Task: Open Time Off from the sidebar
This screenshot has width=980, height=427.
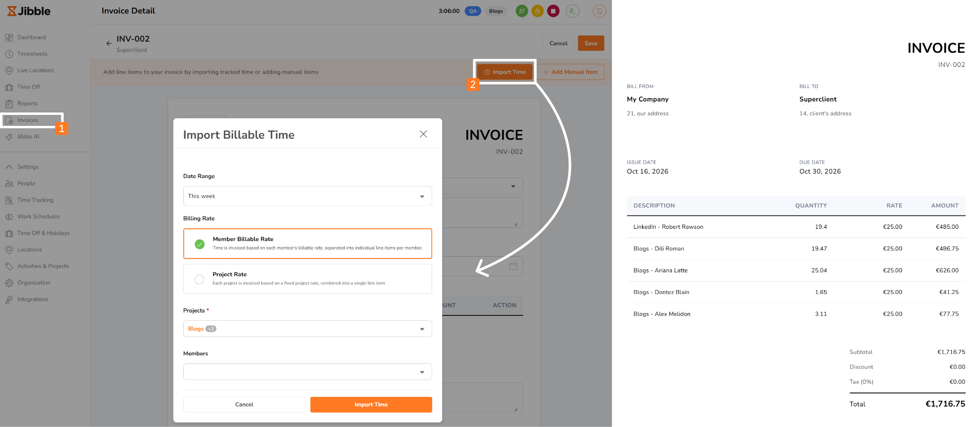Action: 28,87
